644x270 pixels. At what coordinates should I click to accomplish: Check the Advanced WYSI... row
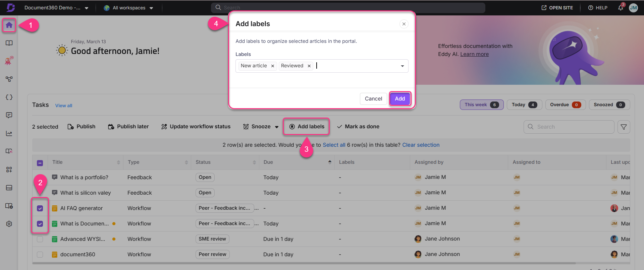coord(40,239)
